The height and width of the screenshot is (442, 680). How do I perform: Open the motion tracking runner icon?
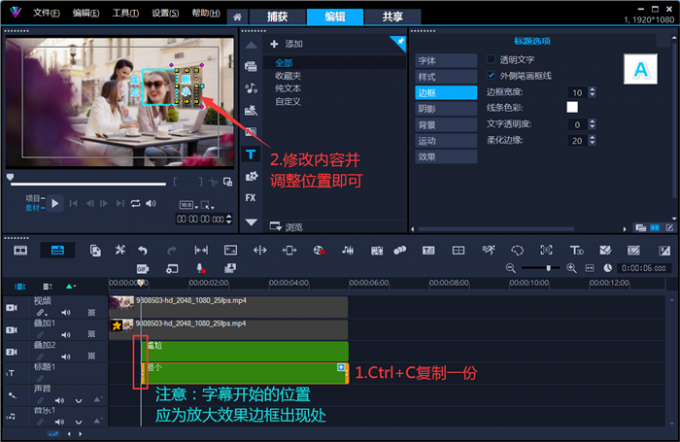pyautogui.click(x=488, y=250)
